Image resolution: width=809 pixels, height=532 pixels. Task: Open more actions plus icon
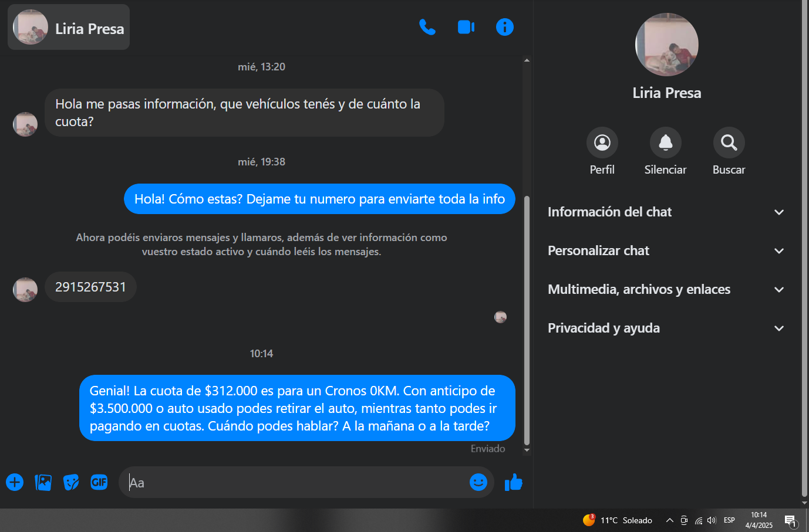15,482
